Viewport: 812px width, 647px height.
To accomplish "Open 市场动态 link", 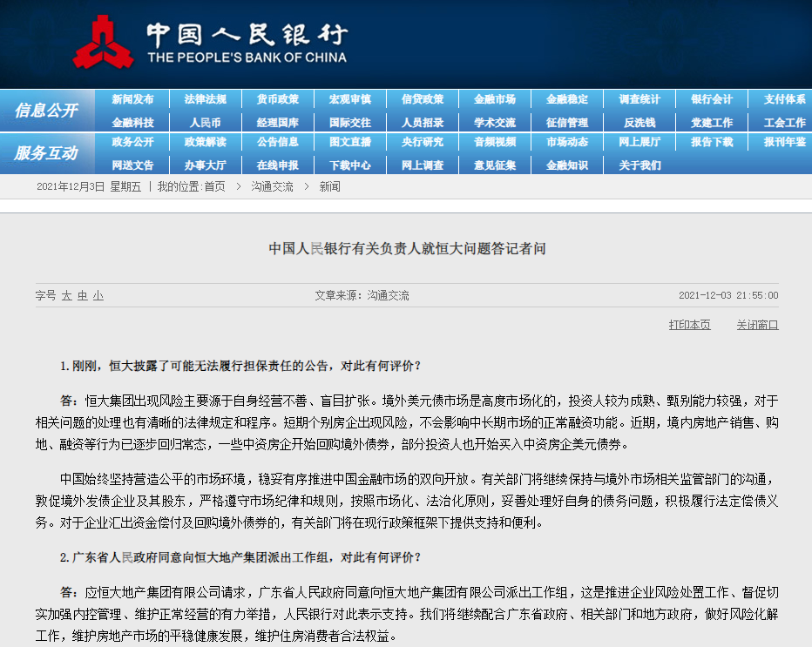I will click(567, 142).
